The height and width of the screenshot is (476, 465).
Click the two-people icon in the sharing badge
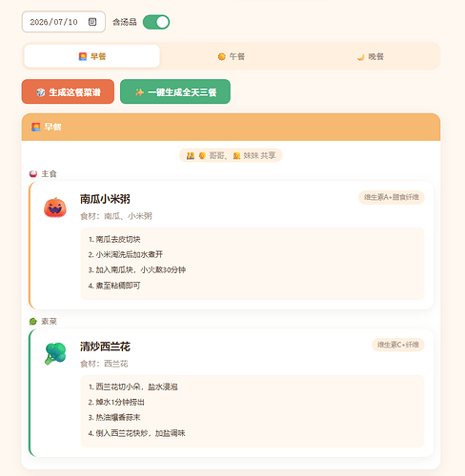tap(191, 155)
